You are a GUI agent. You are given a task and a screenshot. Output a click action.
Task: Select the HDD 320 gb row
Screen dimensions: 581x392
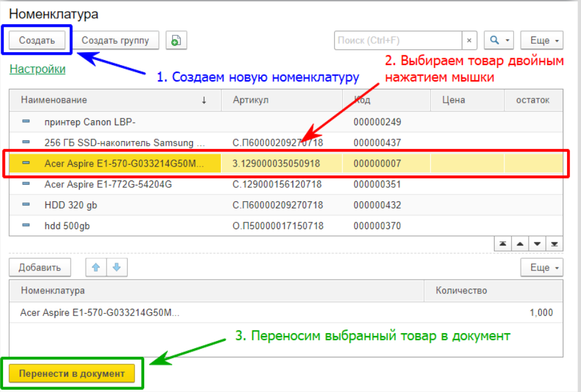click(x=286, y=205)
